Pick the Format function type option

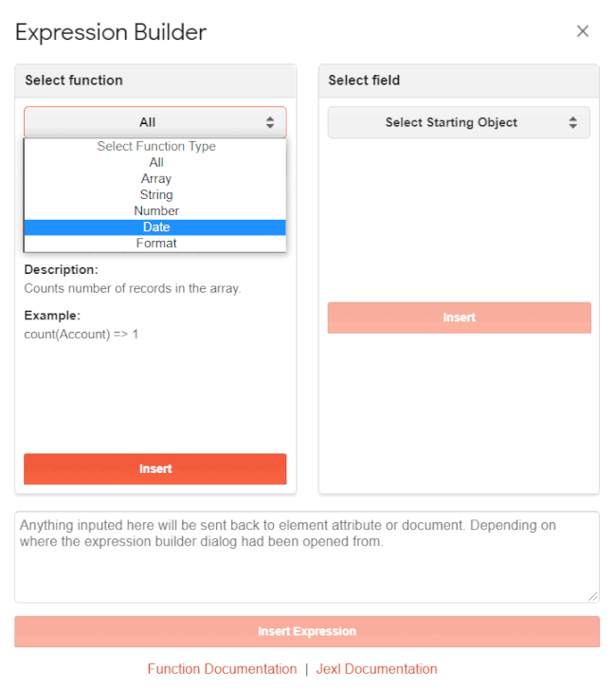tap(155, 243)
